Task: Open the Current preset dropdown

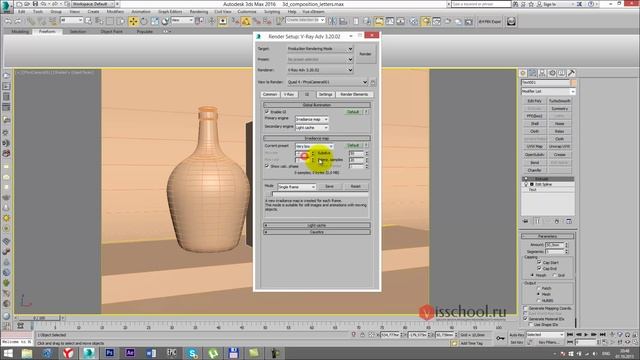Action: coord(314,146)
